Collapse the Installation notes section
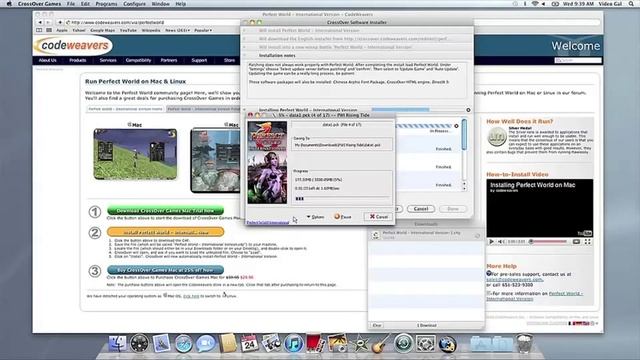Screen dimensions: 640x360 [x=244, y=56]
